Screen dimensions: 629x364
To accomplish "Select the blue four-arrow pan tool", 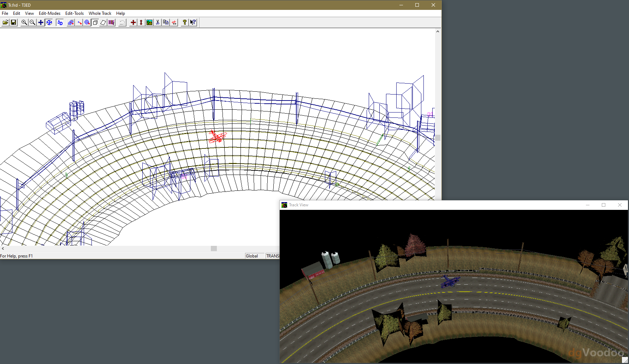I will (x=41, y=23).
